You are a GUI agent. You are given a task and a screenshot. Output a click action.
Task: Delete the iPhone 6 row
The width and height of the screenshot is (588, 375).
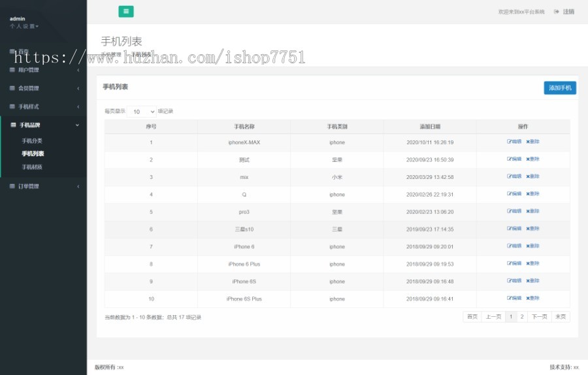tap(532, 246)
